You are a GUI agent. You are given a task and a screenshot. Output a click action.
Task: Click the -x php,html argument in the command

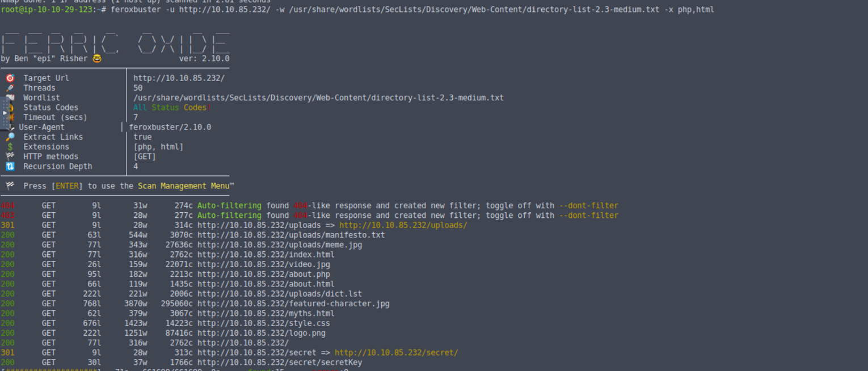tap(689, 10)
